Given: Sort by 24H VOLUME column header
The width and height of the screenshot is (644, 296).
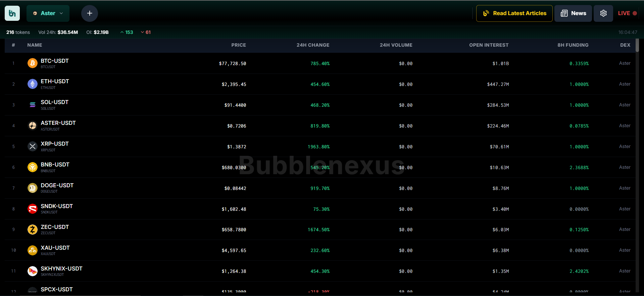Looking at the screenshot, I should [x=396, y=45].
